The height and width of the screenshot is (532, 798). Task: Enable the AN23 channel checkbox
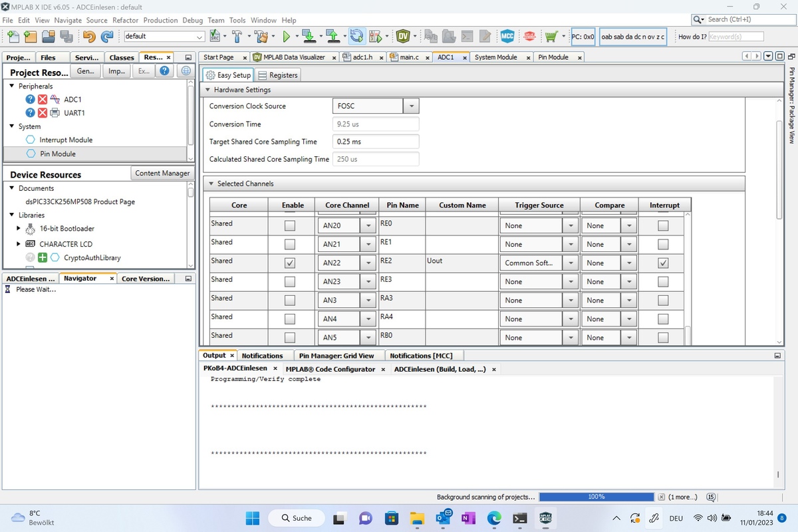point(289,282)
